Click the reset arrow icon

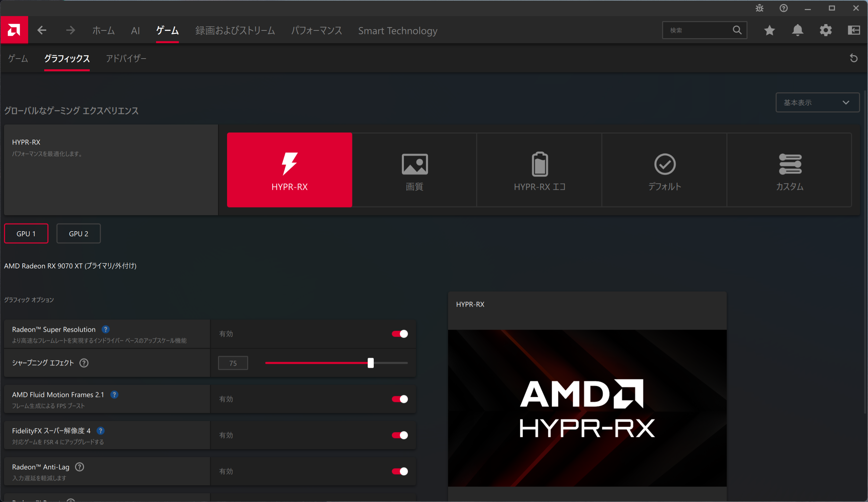tap(853, 58)
